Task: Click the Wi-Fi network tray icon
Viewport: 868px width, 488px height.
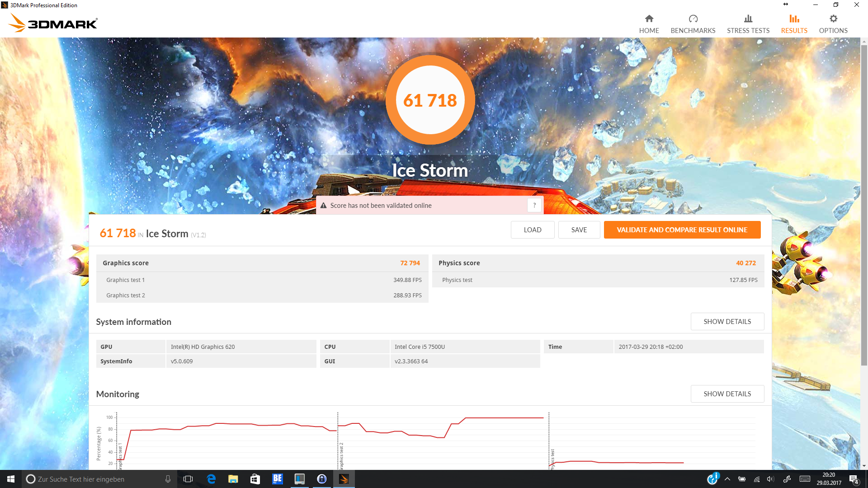Action: (756, 479)
